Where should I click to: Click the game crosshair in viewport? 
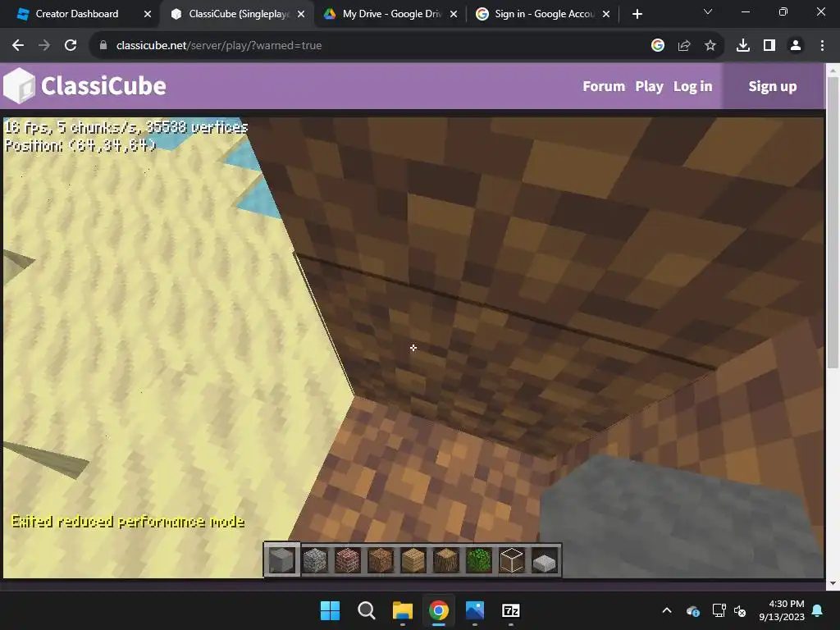click(413, 348)
